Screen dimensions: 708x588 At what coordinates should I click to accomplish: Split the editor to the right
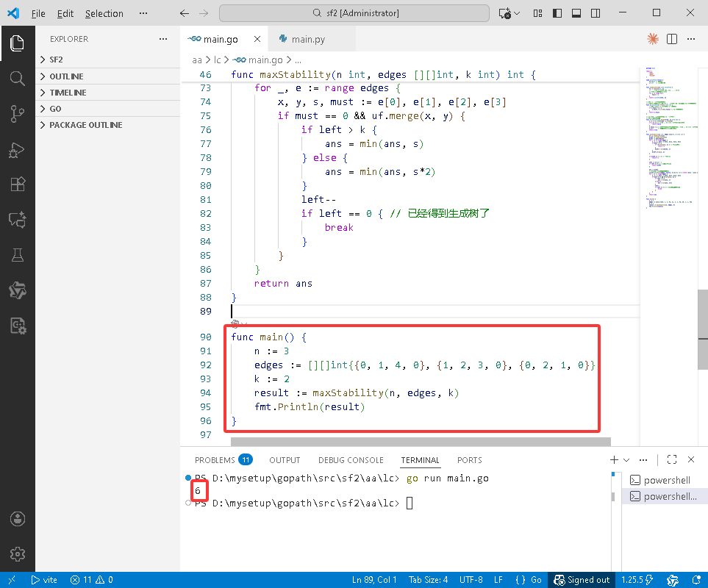[x=672, y=39]
